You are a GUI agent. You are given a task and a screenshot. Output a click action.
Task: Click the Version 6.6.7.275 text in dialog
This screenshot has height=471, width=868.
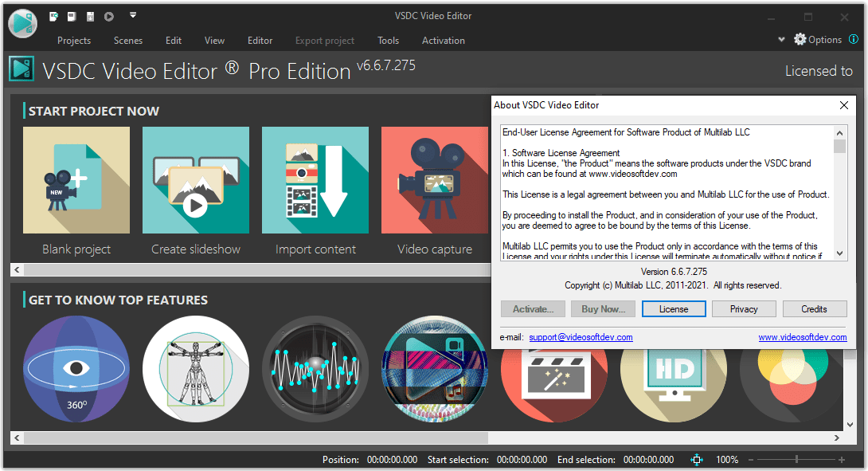tap(674, 272)
